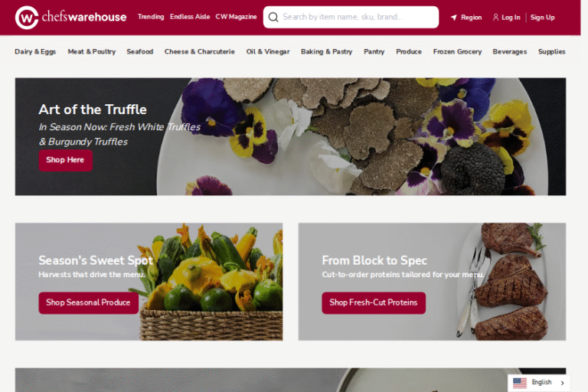Click the magnifying glass search icon

point(273,18)
